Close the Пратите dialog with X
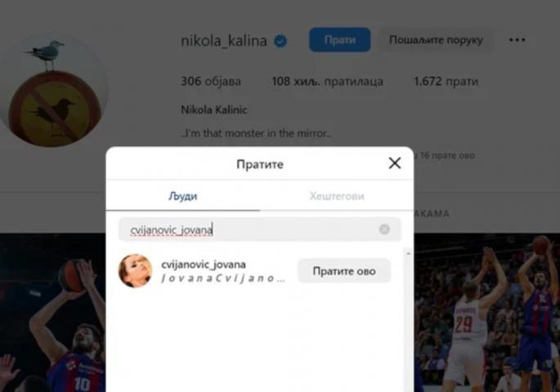 [395, 163]
